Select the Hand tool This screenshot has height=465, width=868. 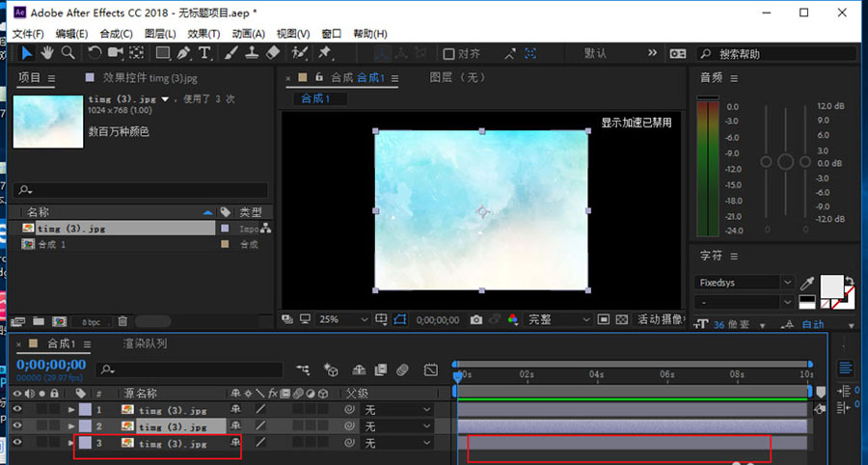pos(47,53)
